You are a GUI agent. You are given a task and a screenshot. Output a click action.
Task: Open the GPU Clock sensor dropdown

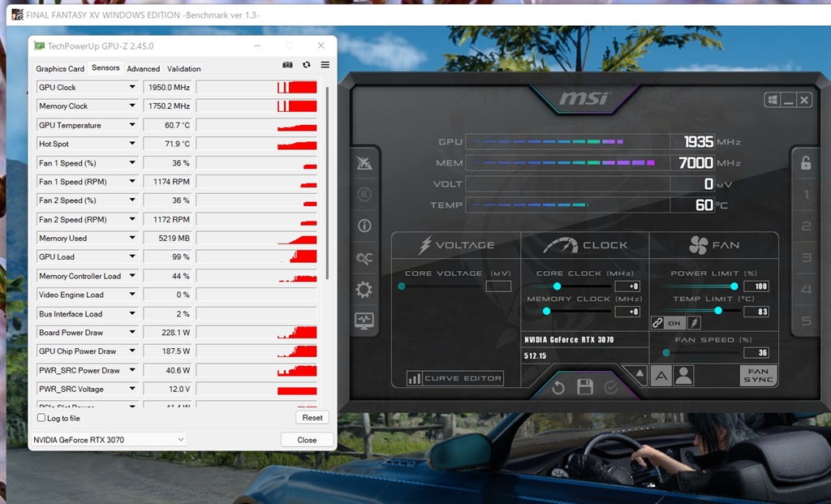click(132, 87)
